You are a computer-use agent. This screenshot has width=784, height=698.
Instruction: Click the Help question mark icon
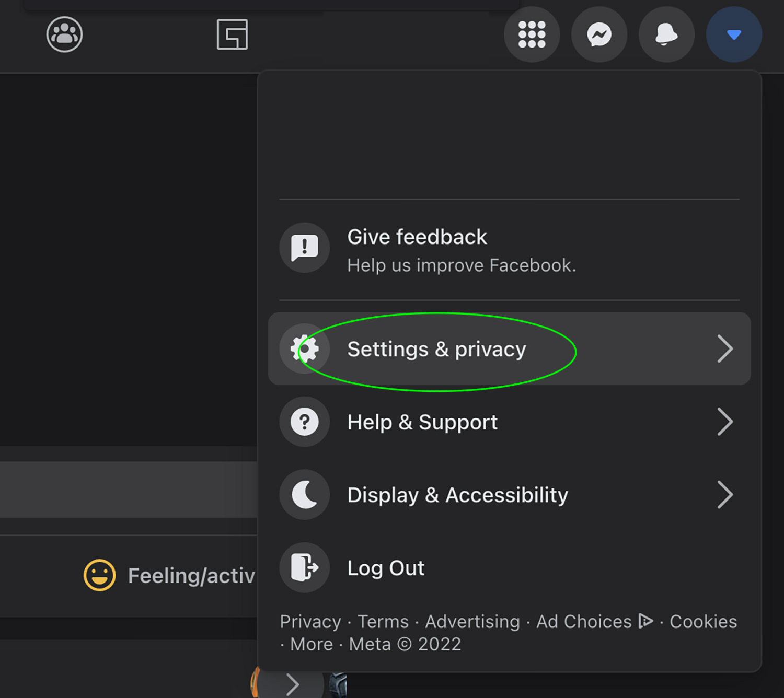coord(305,422)
